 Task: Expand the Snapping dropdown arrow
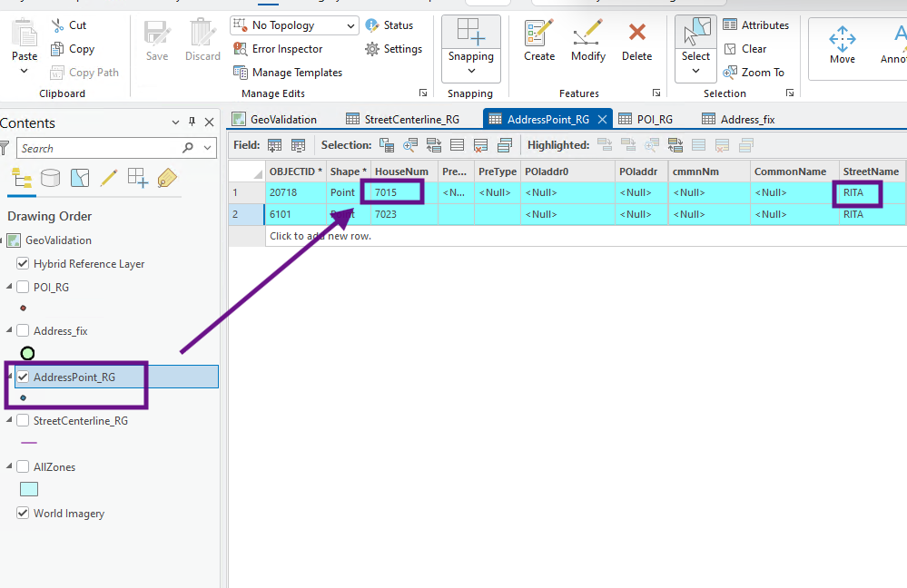[x=471, y=72]
